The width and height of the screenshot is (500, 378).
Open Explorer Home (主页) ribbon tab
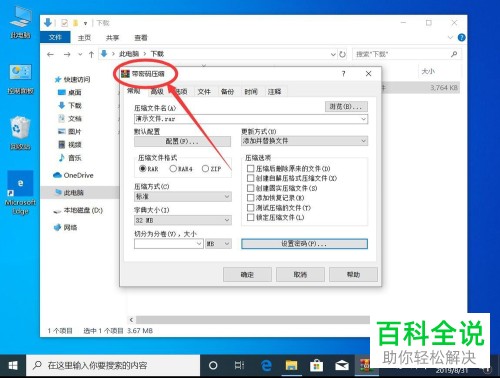[84, 38]
